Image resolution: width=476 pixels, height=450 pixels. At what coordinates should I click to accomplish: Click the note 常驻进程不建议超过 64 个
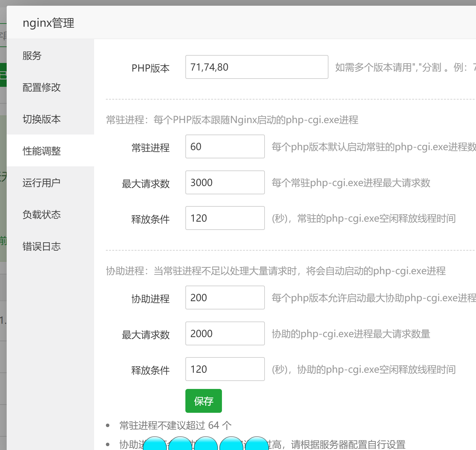tap(176, 425)
